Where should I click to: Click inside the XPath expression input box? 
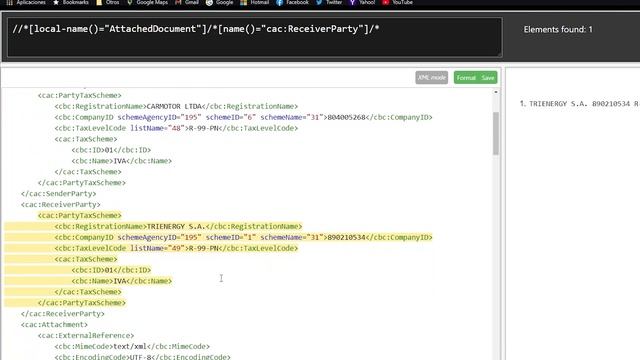tap(255, 37)
